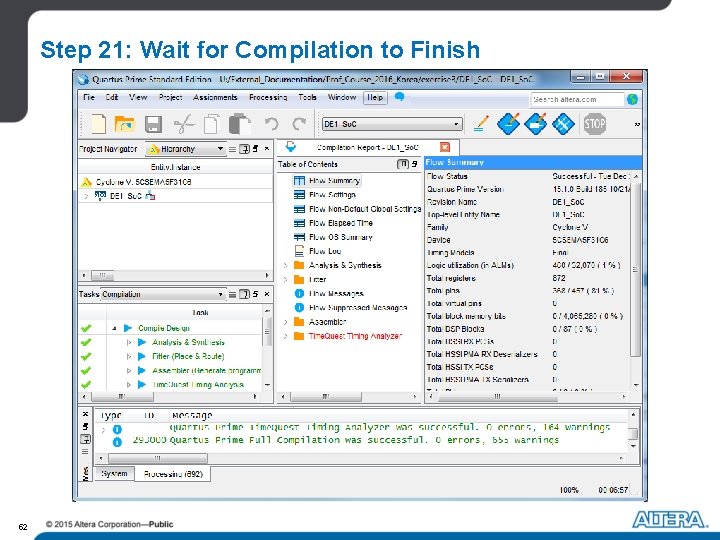
Task: Open the File menu
Action: click(x=89, y=97)
